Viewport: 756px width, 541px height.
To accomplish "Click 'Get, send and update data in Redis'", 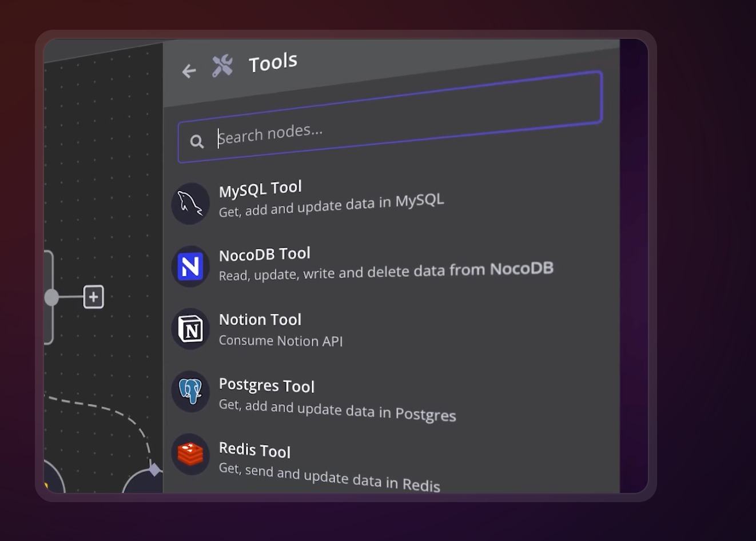I will (329, 476).
